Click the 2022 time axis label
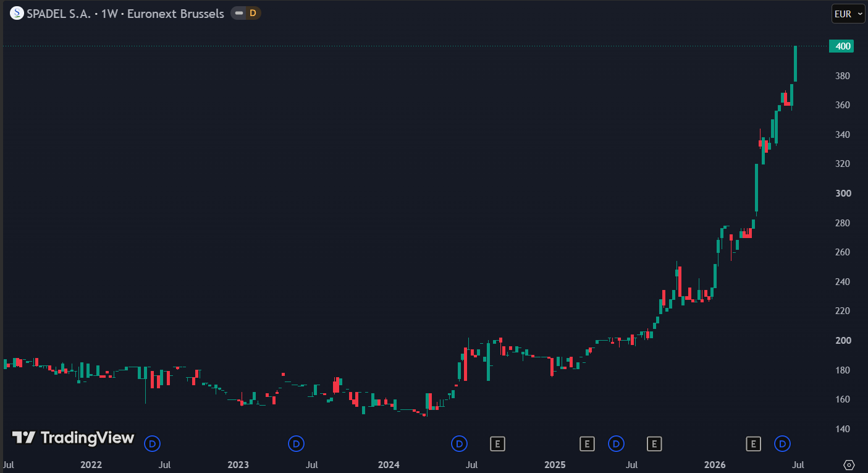 click(x=91, y=464)
